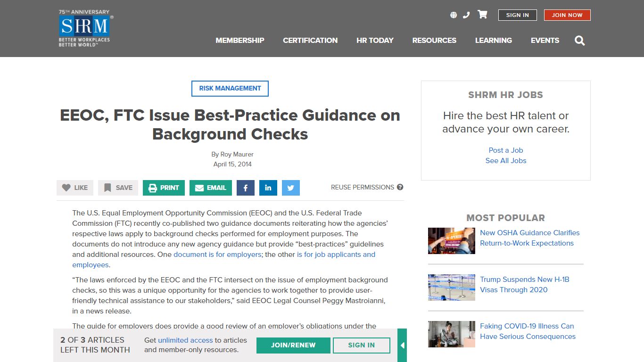Click author name Roy Maurer
This screenshot has height=362, width=644.
pyautogui.click(x=237, y=154)
